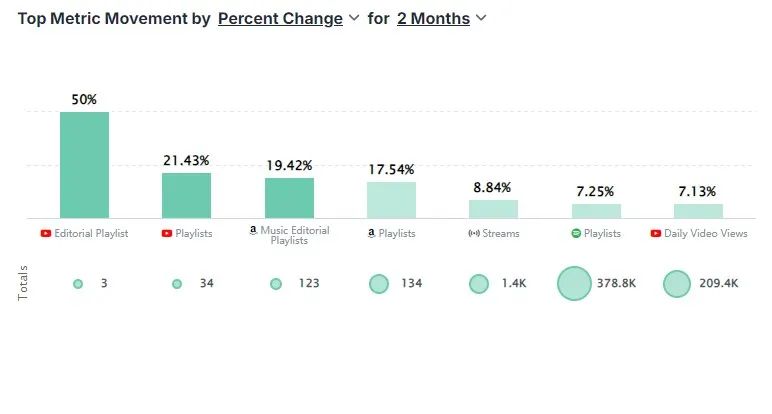Viewport: 772px width, 414px height.
Task: Click the 378.8K totals bubble
Action: point(575,284)
